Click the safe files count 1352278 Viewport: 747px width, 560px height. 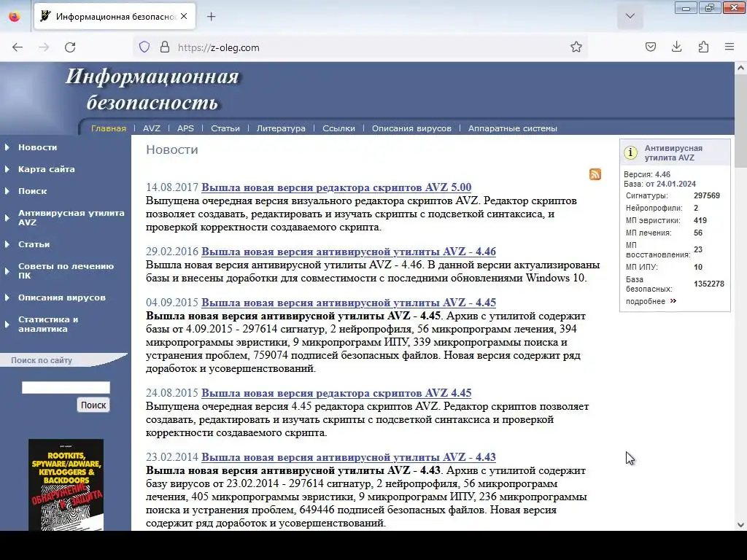(x=709, y=284)
